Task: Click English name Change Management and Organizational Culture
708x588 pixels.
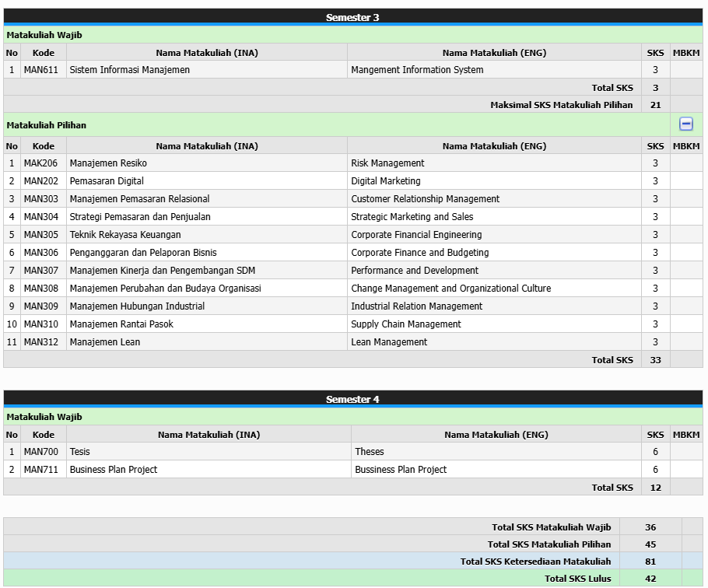Action: 451,289
